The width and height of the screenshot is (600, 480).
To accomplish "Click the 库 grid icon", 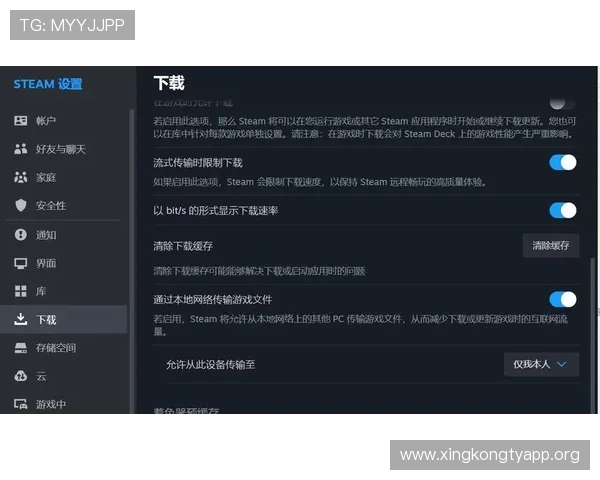I will [x=21, y=291].
